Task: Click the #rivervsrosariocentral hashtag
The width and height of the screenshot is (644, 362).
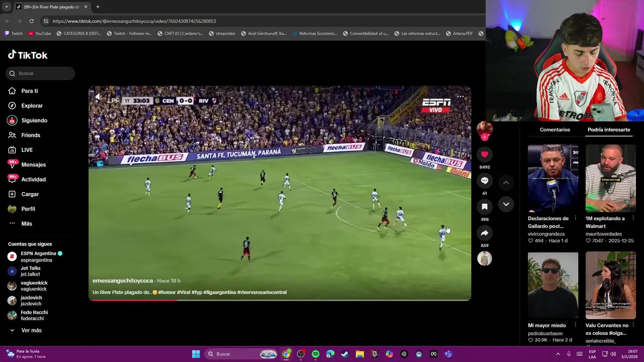Action: coord(262,292)
